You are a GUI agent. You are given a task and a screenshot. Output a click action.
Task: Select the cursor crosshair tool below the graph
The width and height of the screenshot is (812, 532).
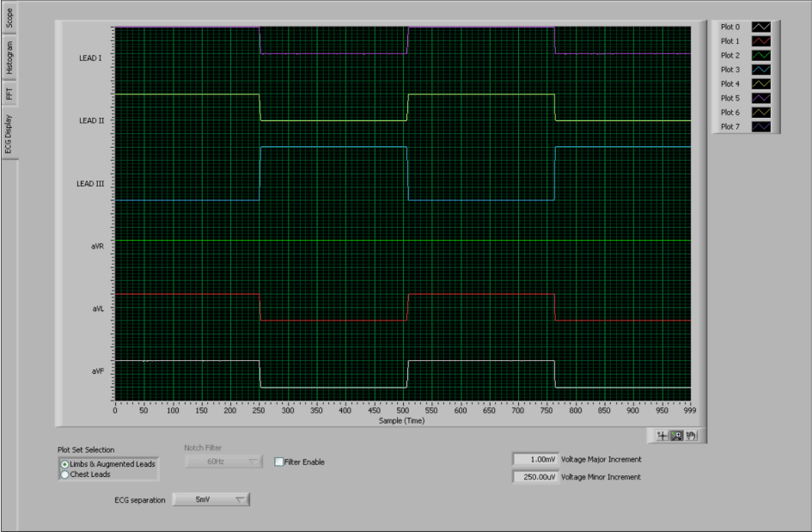pyautogui.click(x=661, y=435)
